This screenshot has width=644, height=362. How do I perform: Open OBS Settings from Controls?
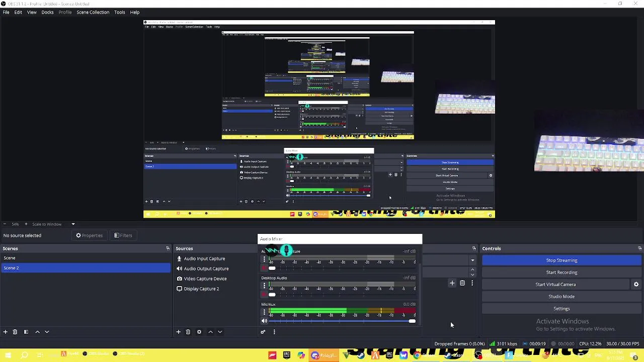click(561, 309)
